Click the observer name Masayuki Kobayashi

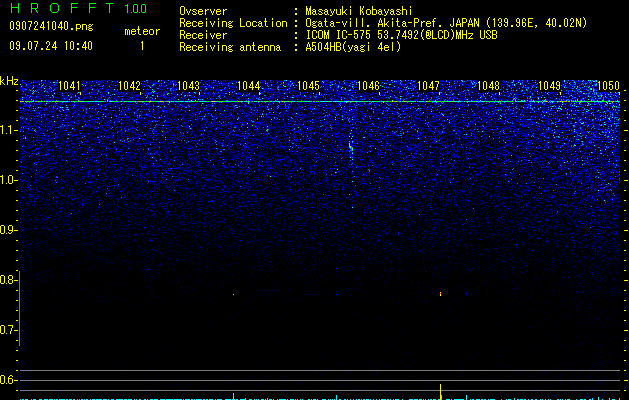point(359,11)
